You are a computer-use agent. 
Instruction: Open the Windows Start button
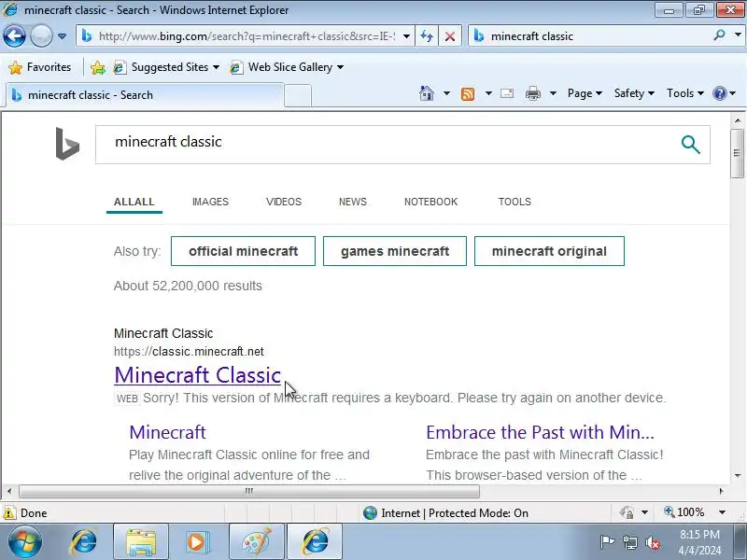pyautogui.click(x=25, y=541)
